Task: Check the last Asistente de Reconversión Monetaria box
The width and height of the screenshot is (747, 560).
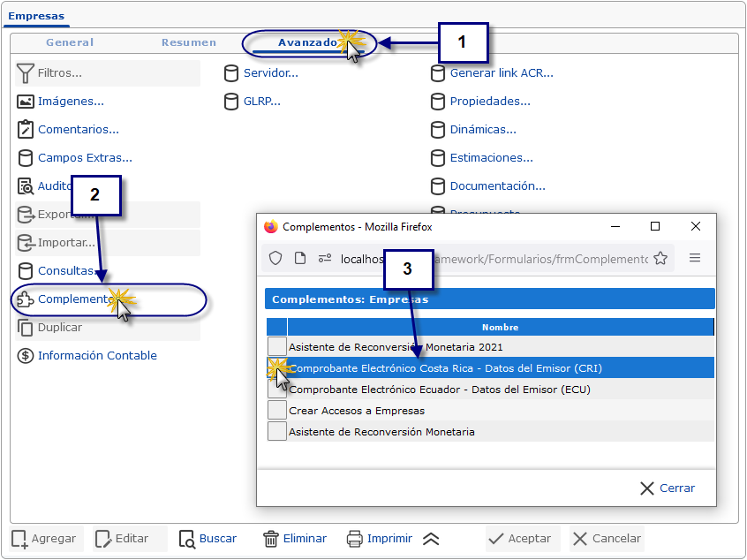Action: [x=276, y=431]
